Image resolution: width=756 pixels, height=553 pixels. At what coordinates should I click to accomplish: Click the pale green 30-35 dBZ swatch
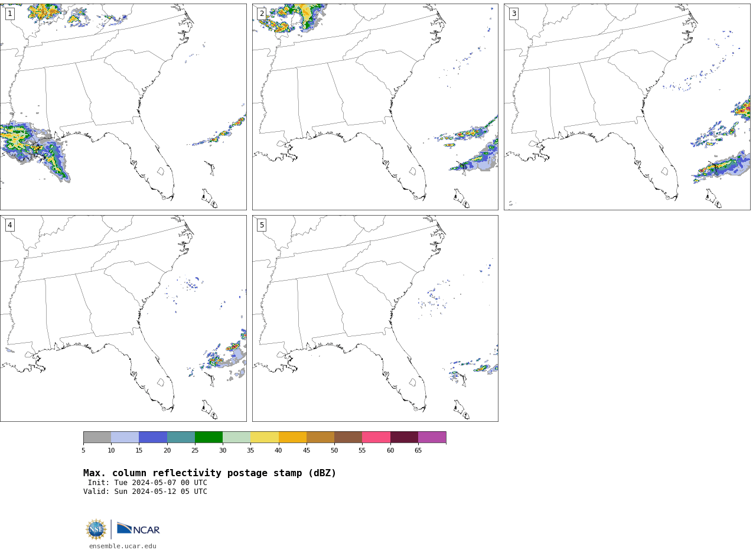coord(237,437)
